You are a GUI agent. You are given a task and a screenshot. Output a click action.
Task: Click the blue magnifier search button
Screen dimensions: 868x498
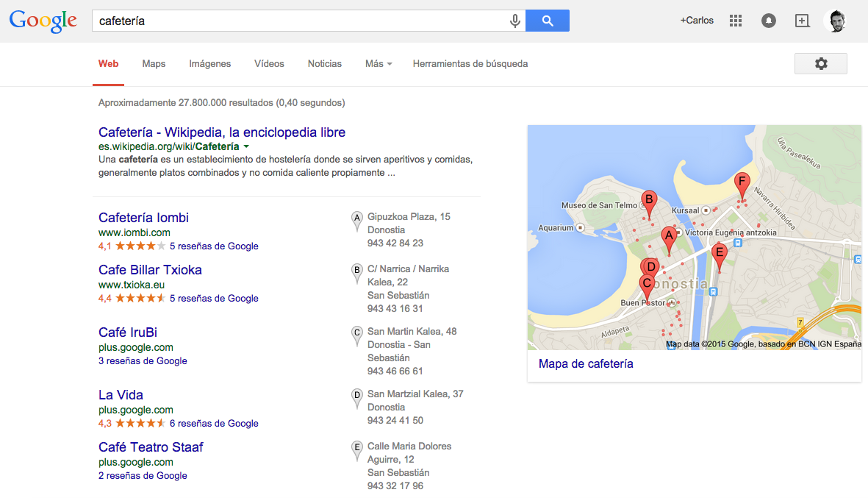coord(548,21)
